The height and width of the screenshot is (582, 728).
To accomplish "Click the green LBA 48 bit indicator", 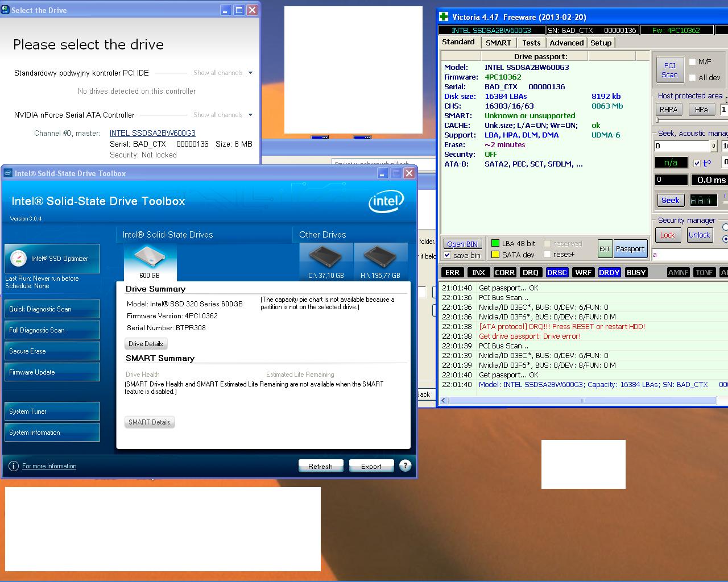I will pyautogui.click(x=495, y=243).
